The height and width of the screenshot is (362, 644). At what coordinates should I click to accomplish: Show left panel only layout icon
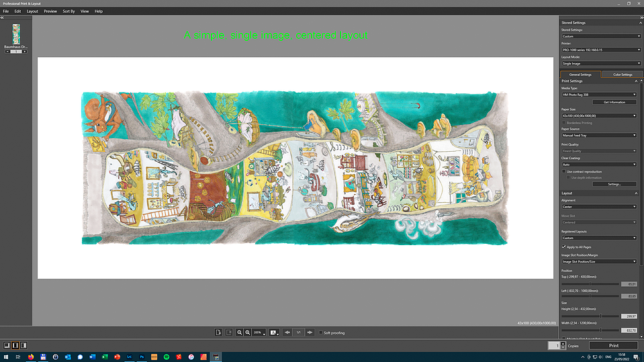point(7,346)
